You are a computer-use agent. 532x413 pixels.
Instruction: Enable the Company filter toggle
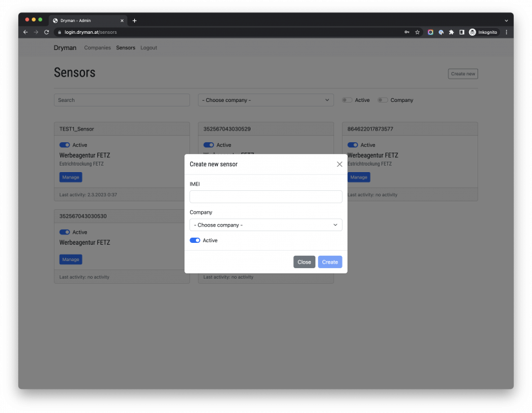click(383, 100)
